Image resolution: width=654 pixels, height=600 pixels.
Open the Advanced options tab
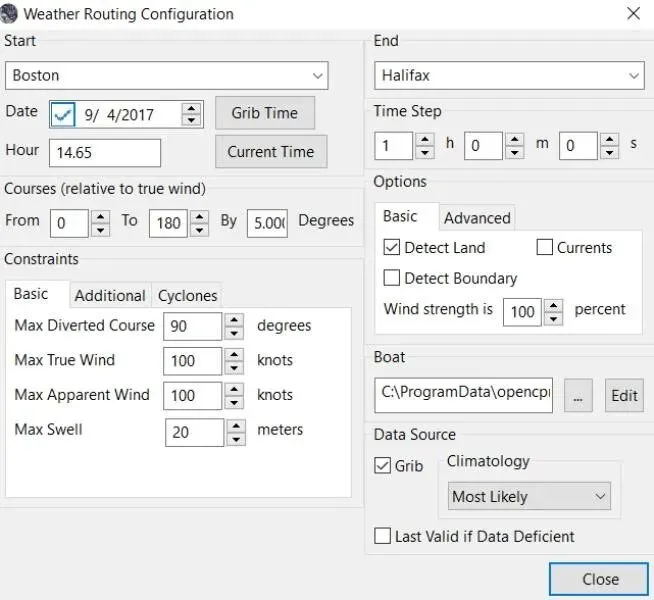tap(477, 218)
